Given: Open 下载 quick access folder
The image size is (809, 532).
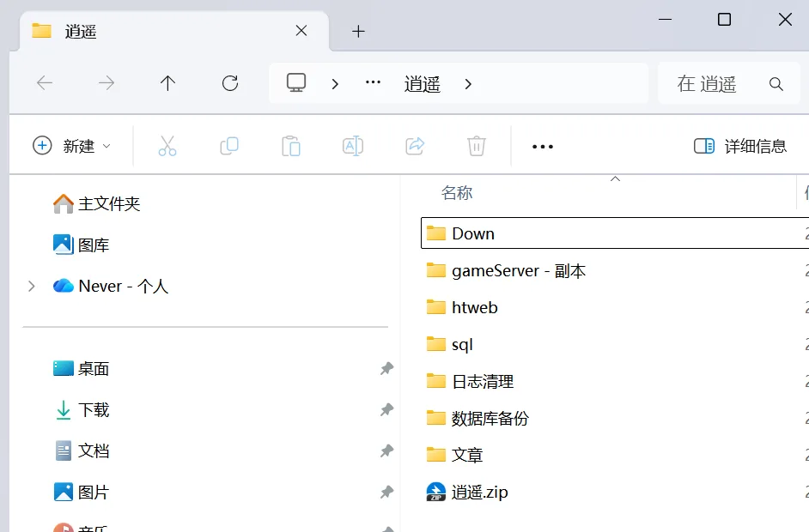Looking at the screenshot, I should point(82,410).
